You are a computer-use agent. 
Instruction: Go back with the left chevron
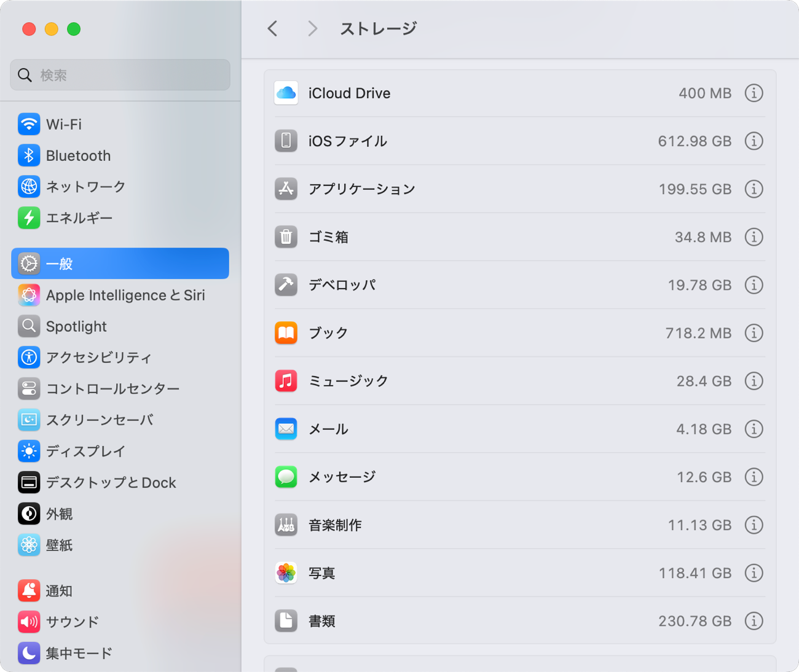pyautogui.click(x=273, y=28)
